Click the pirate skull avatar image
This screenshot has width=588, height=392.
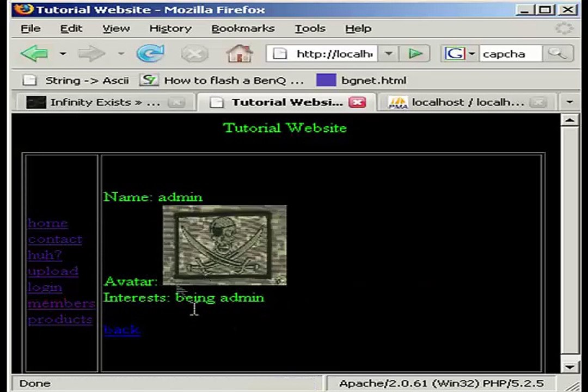(224, 246)
